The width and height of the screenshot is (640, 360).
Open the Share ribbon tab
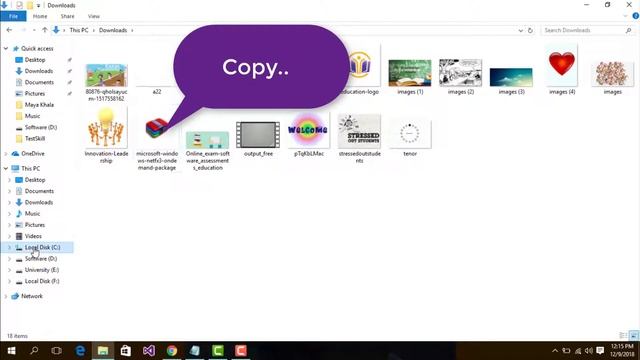tap(67, 16)
